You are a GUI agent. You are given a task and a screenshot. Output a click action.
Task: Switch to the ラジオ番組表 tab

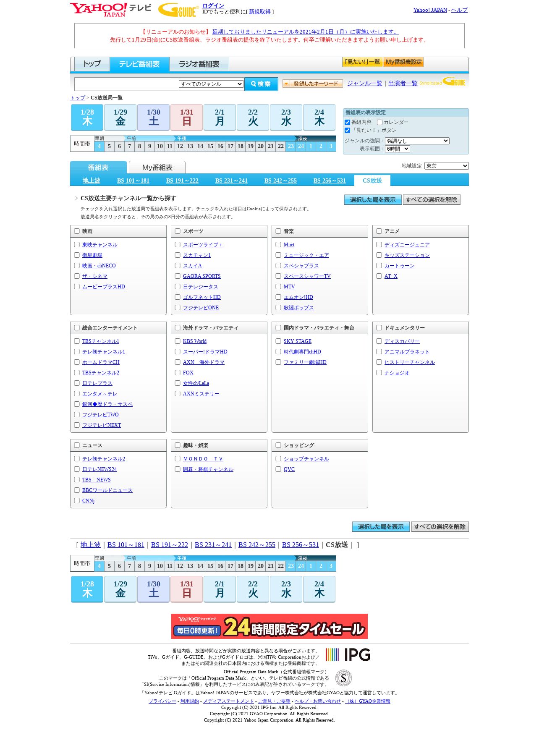click(199, 64)
